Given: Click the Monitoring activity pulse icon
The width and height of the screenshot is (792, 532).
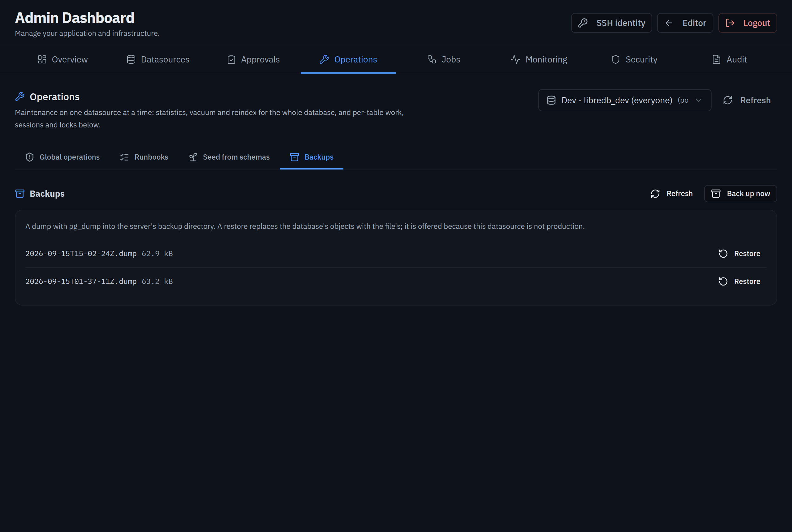Looking at the screenshot, I should 515,60.
